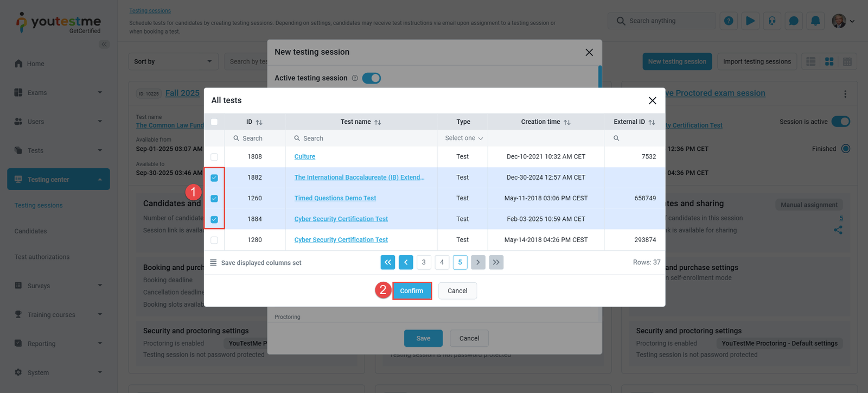Click the Test name column search field
The height and width of the screenshot is (393, 868).
tap(361, 138)
